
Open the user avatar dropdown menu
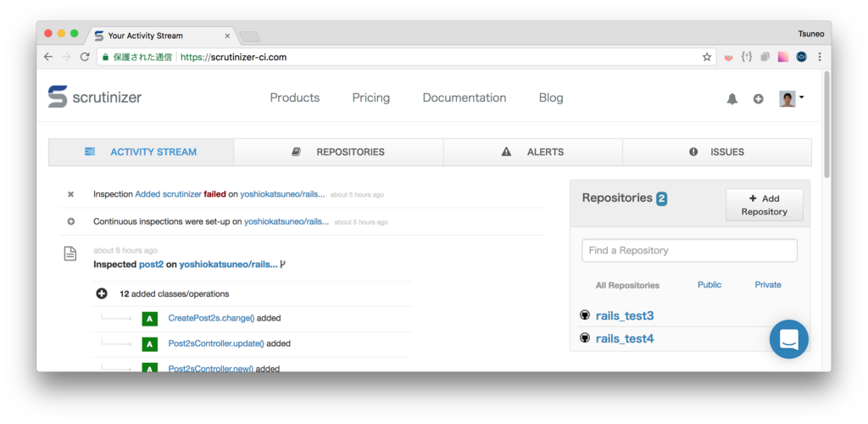click(792, 98)
